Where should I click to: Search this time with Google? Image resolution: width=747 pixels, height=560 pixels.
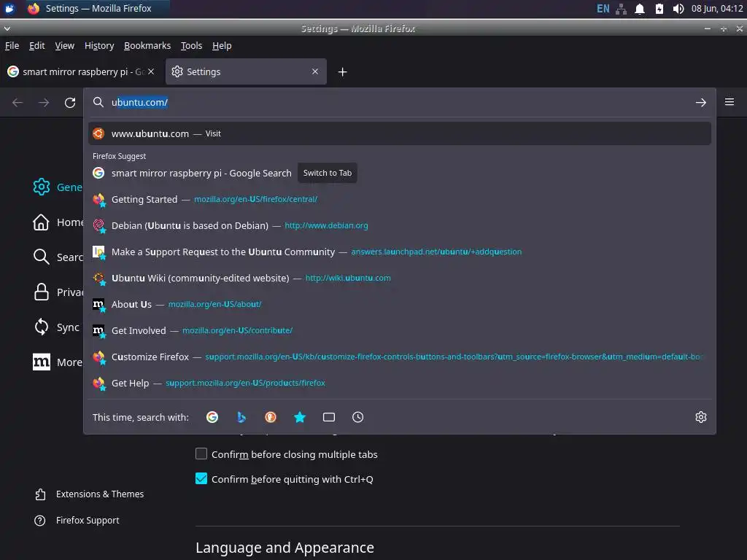212,417
